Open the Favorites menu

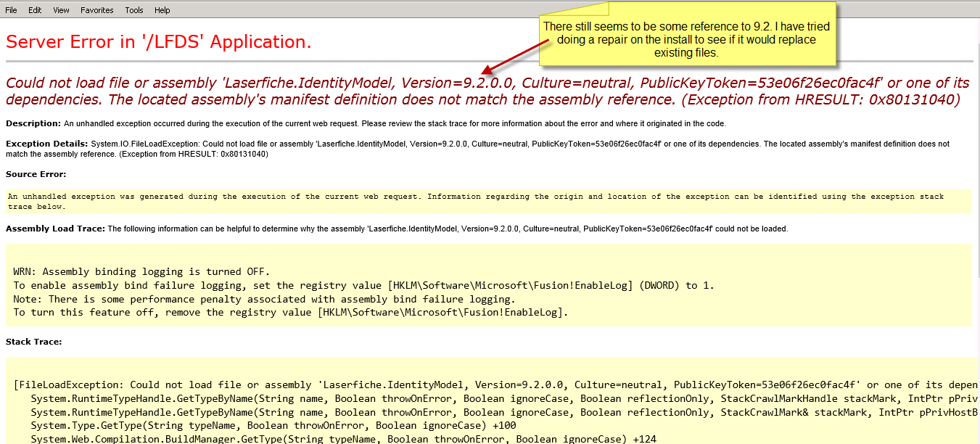click(x=97, y=10)
